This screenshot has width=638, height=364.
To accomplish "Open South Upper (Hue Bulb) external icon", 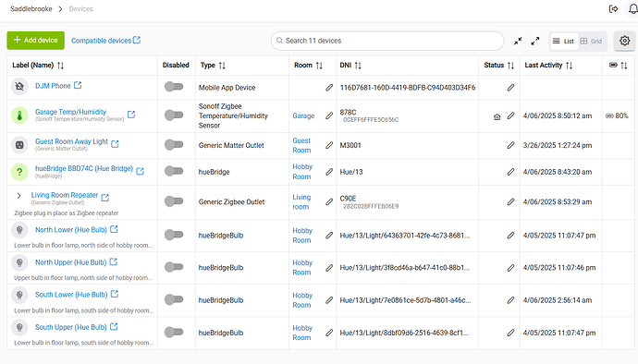I will [114, 326].
